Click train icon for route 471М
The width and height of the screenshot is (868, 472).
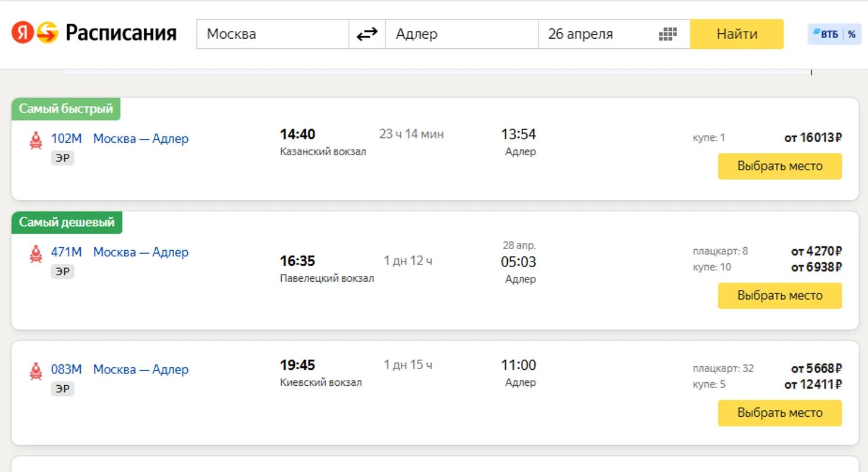click(36, 254)
